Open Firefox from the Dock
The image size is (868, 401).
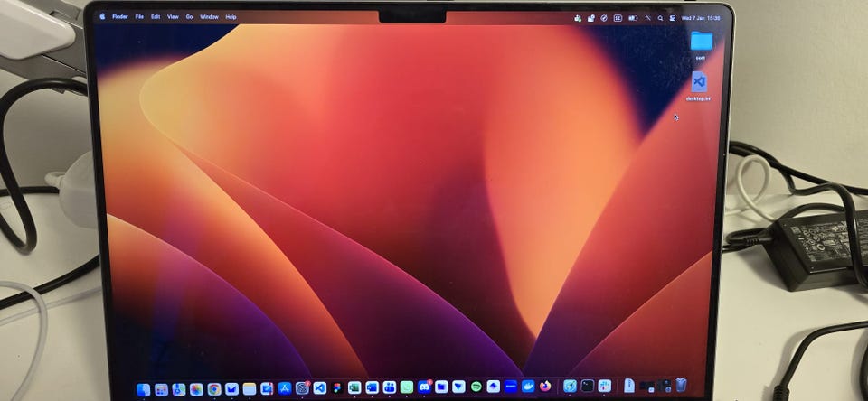(545, 386)
